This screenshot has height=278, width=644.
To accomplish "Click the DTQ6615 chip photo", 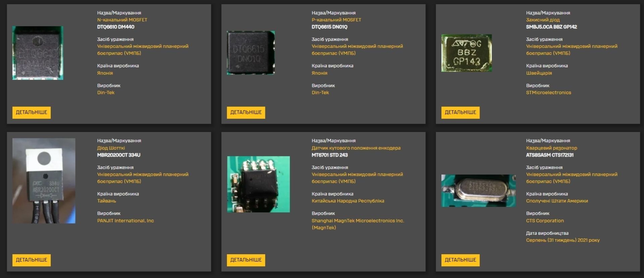I will [251, 53].
